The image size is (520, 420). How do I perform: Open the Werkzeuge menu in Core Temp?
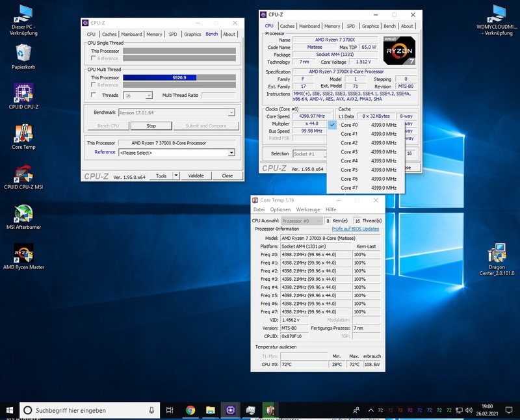[x=308, y=209]
